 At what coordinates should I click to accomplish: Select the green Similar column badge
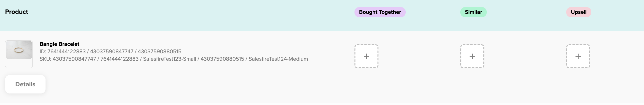[473, 12]
